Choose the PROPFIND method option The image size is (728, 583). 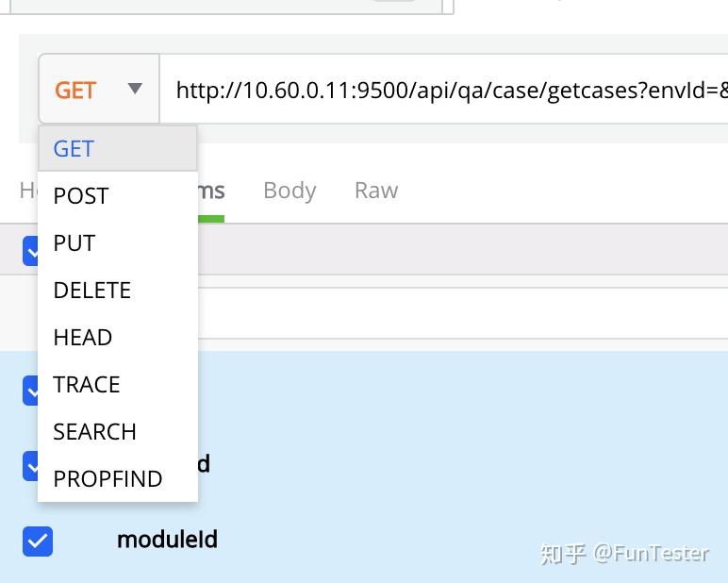(108, 479)
